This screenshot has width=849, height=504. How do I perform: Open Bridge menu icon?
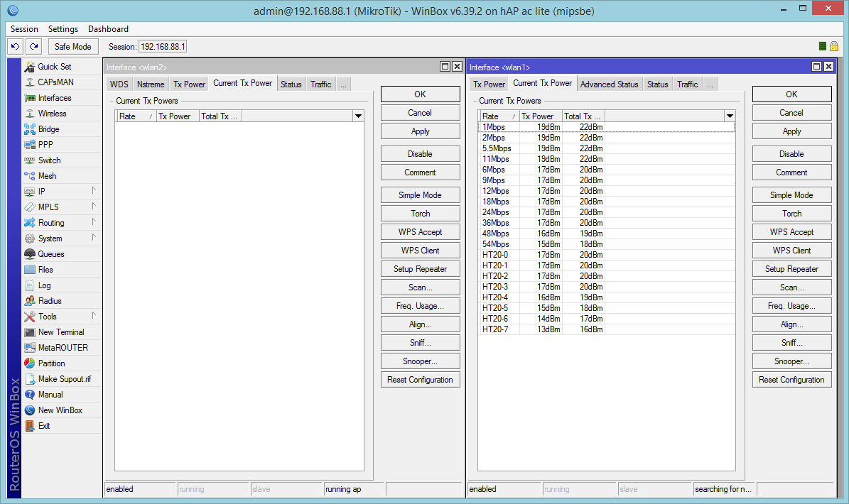30,129
